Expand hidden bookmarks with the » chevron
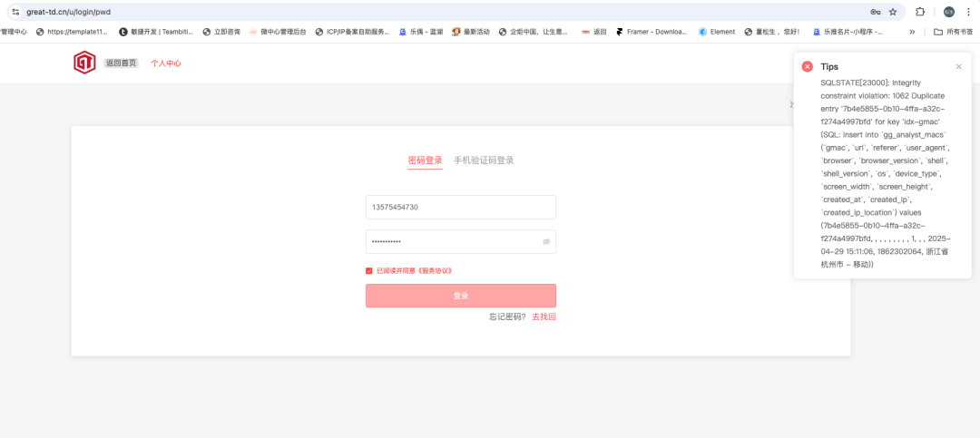980x438 pixels. (x=913, y=31)
